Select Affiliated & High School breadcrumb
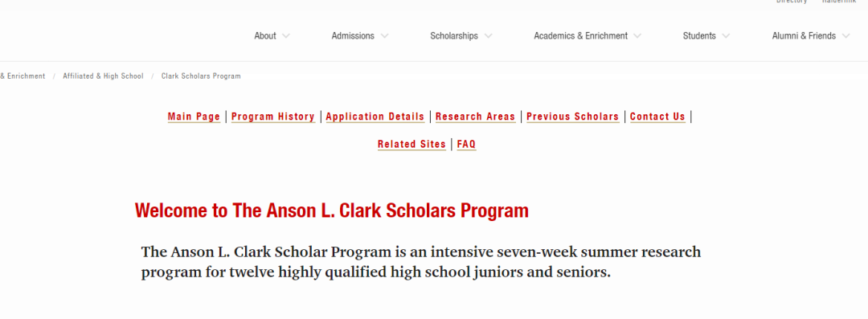The width and height of the screenshot is (868, 319). coord(103,76)
